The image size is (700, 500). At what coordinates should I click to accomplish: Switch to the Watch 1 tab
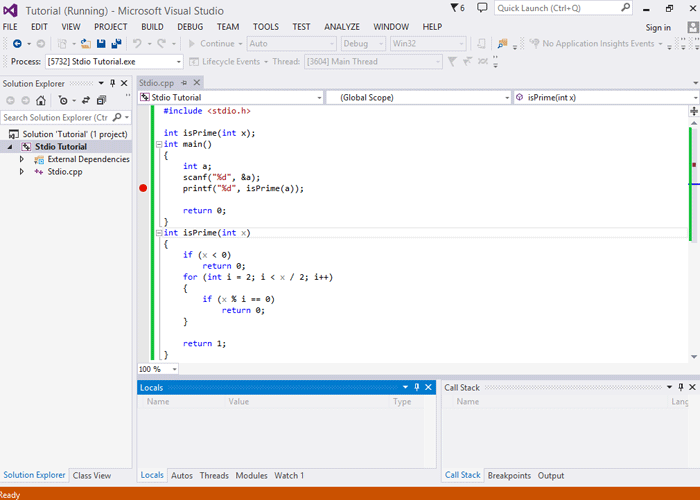(289, 475)
